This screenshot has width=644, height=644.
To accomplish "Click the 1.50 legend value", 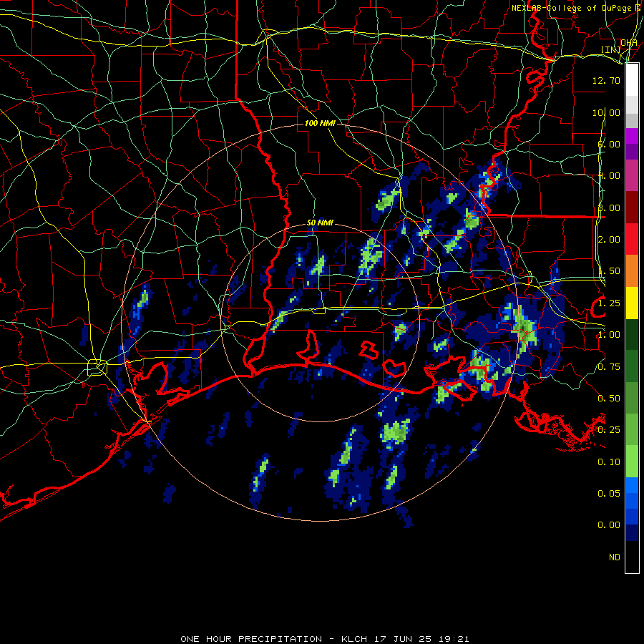I will [x=609, y=271].
